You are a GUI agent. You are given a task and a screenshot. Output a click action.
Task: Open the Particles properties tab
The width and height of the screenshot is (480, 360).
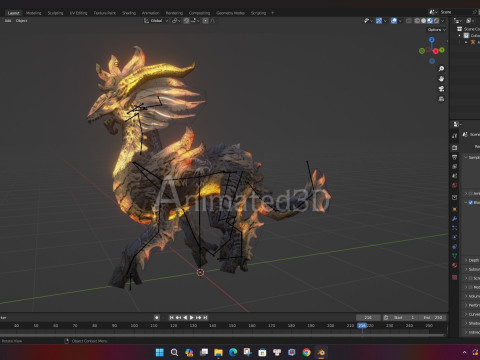click(455, 228)
